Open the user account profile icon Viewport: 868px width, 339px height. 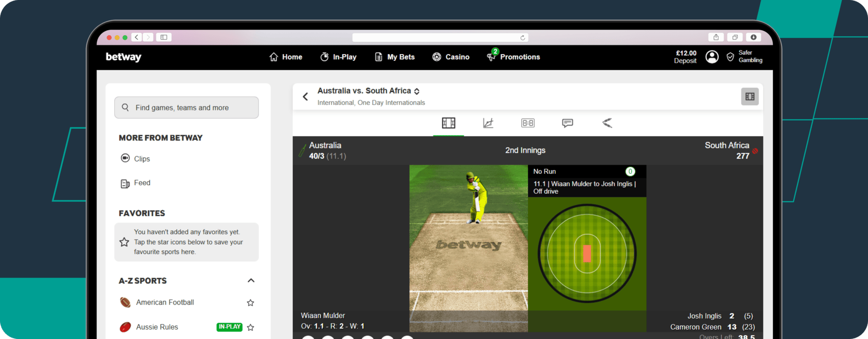[712, 57]
